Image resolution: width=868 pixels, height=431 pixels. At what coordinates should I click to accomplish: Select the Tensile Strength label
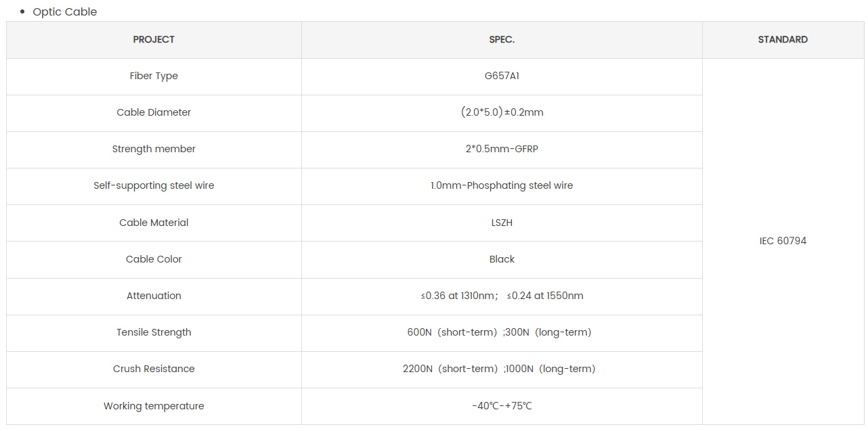point(154,332)
